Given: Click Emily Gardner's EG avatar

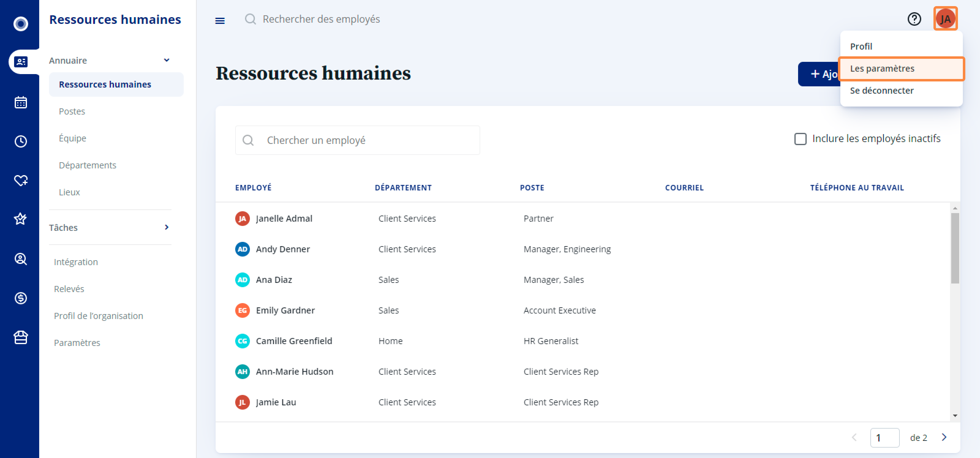Looking at the screenshot, I should coord(242,310).
